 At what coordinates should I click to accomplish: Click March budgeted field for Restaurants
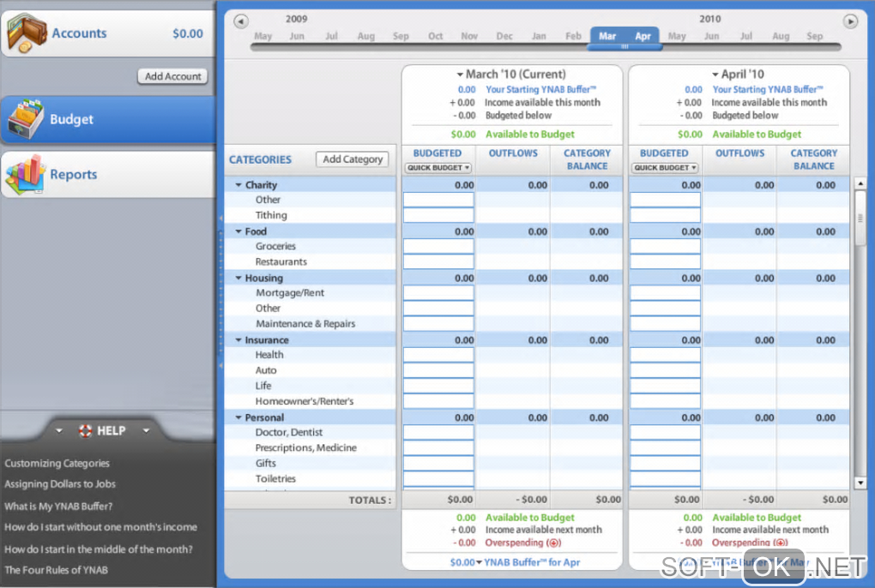438,261
